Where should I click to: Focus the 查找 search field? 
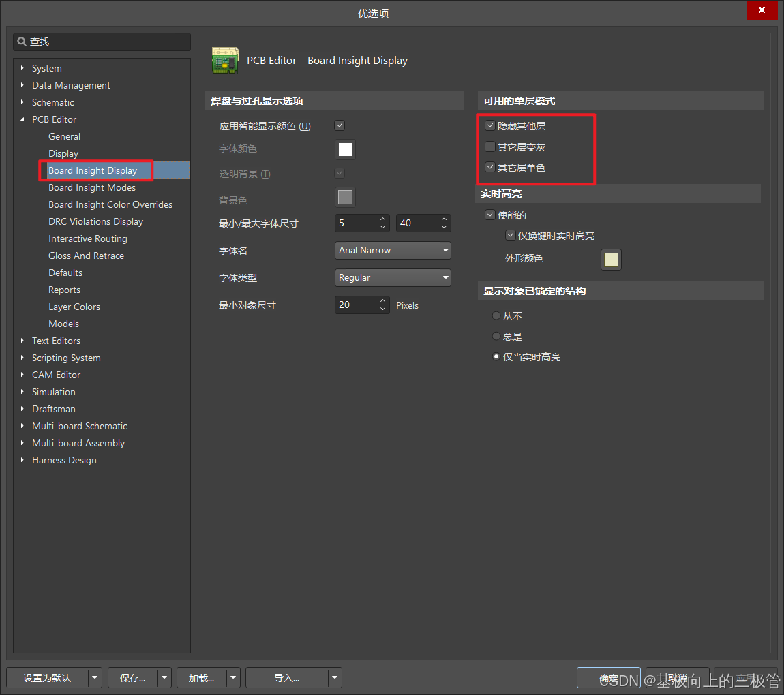[x=102, y=42]
